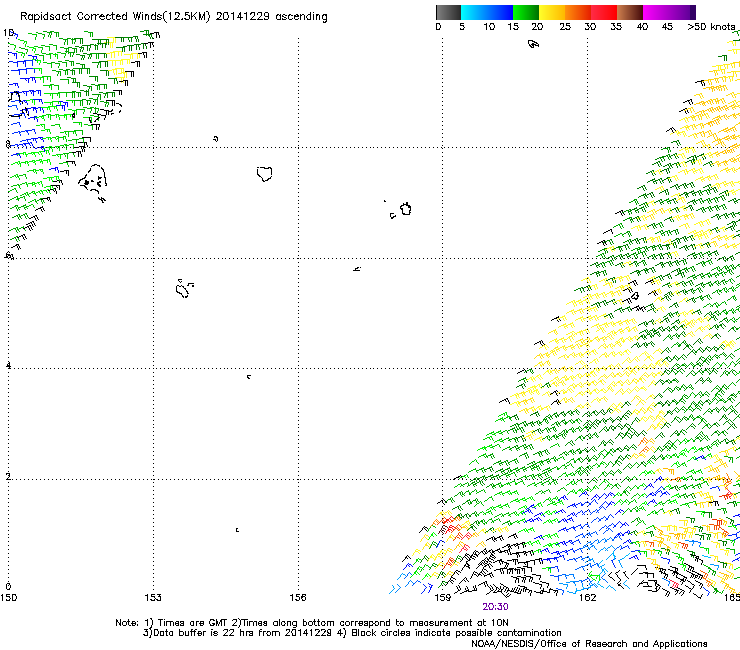Image resolution: width=740 pixels, height=650 pixels.
Task: Click the '162' longitude axis label
Action: click(587, 598)
